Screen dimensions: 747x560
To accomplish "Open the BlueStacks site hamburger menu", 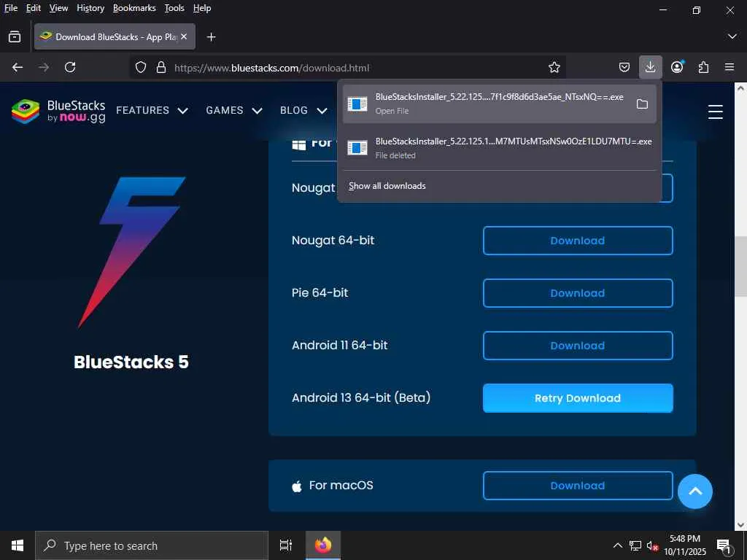I will click(715, 112).
